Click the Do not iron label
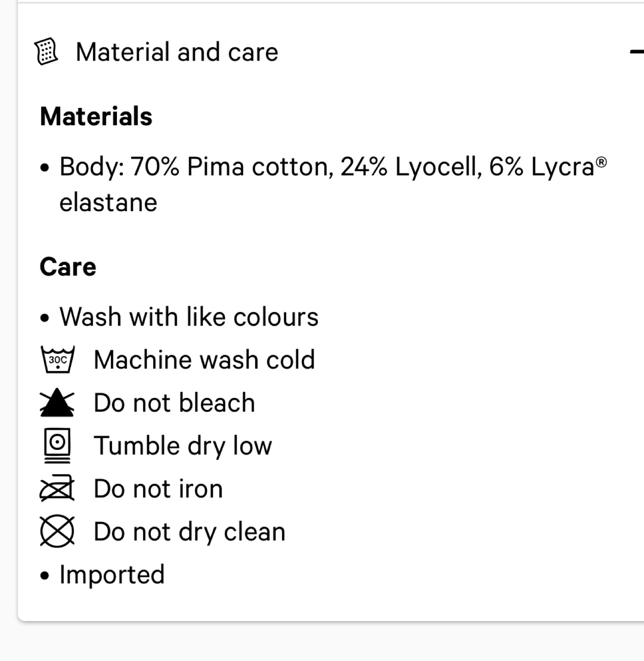The width and height of the screenshot is (644, 661). point(158,488)
